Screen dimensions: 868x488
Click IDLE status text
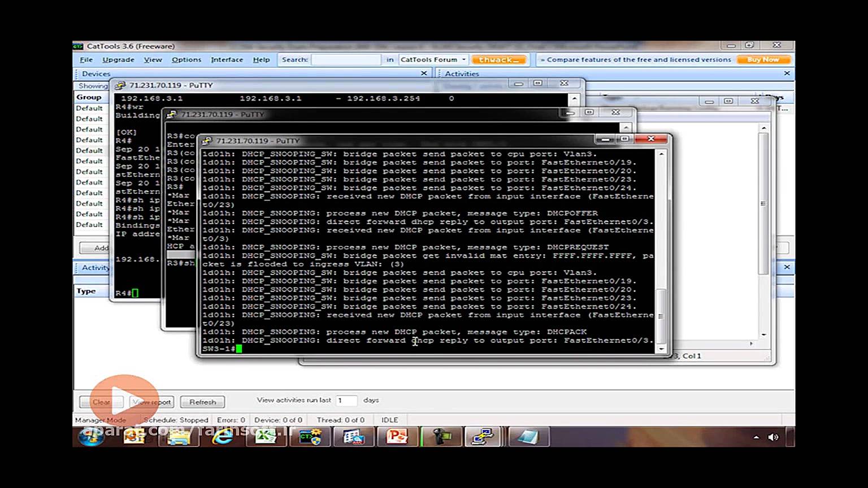pos(389,420)
